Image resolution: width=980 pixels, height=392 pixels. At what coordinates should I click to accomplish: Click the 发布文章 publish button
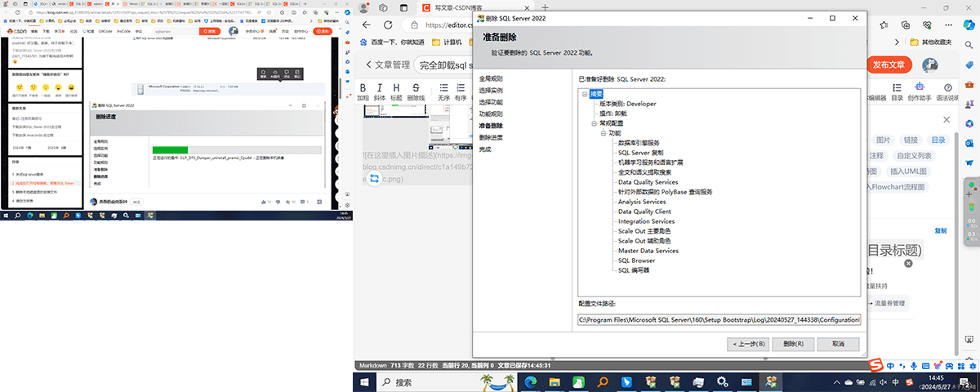tap(888, 65)
